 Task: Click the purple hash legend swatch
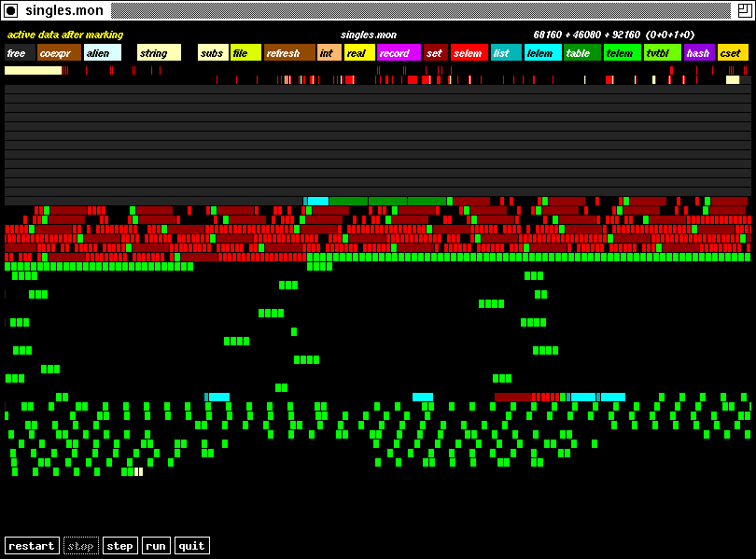pyautogui.click(x=698, y=53)
